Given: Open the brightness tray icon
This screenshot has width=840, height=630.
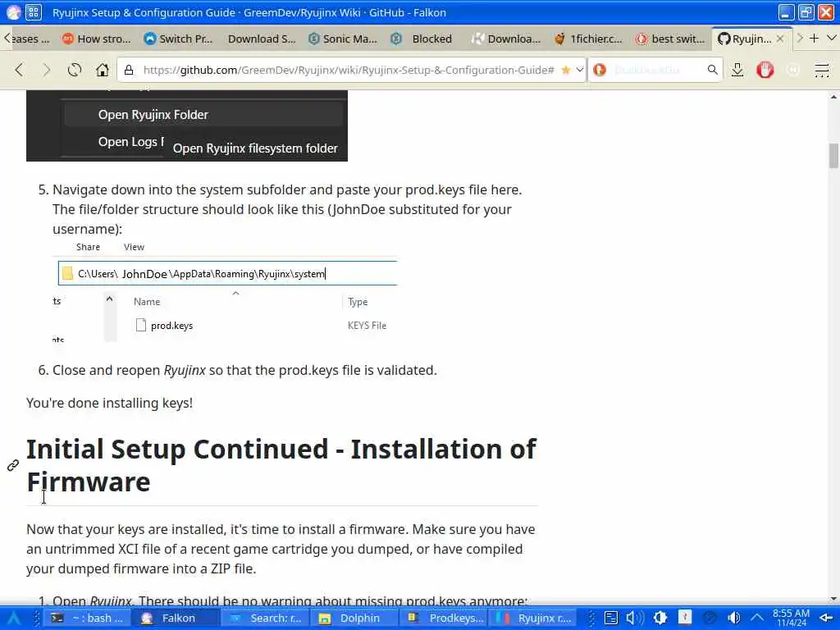Looking at the screenshot, I should pos(660,619).
